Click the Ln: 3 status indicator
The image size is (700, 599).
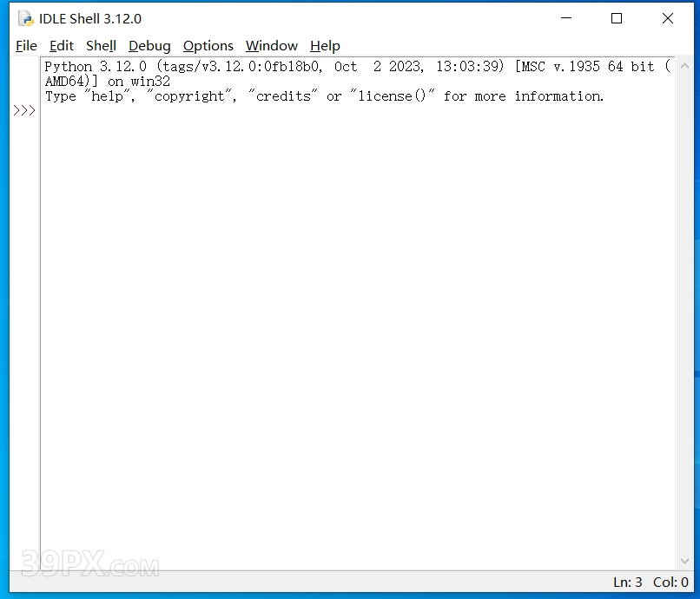[x=628, y=582]
